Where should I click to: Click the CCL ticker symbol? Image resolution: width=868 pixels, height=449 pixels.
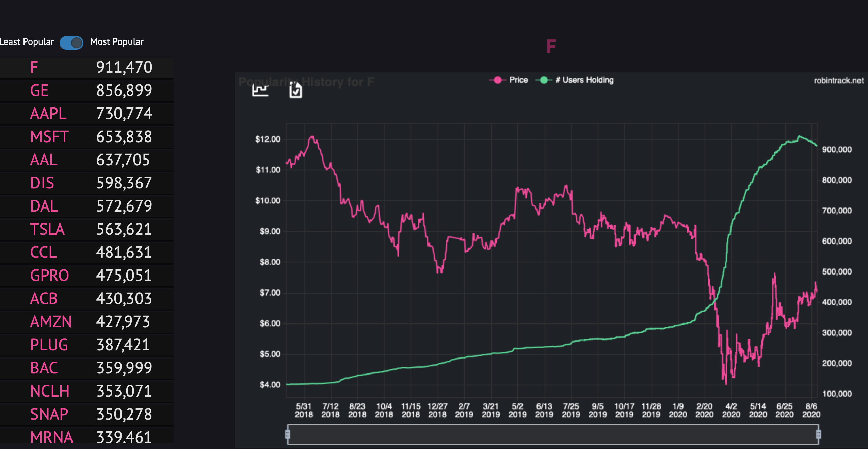coord(43,252)
